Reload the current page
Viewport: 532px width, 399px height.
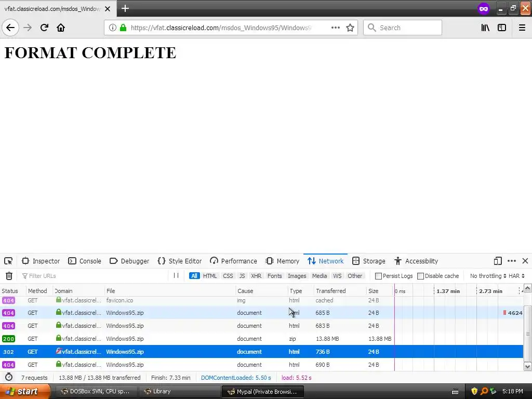coord(44,28)
